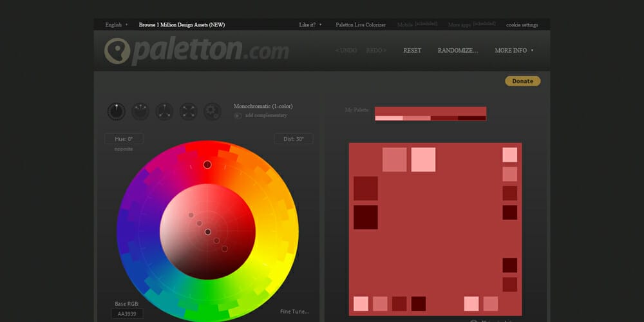
Task: Click the large light pink swatch in preview top
Action: (424, 160)
